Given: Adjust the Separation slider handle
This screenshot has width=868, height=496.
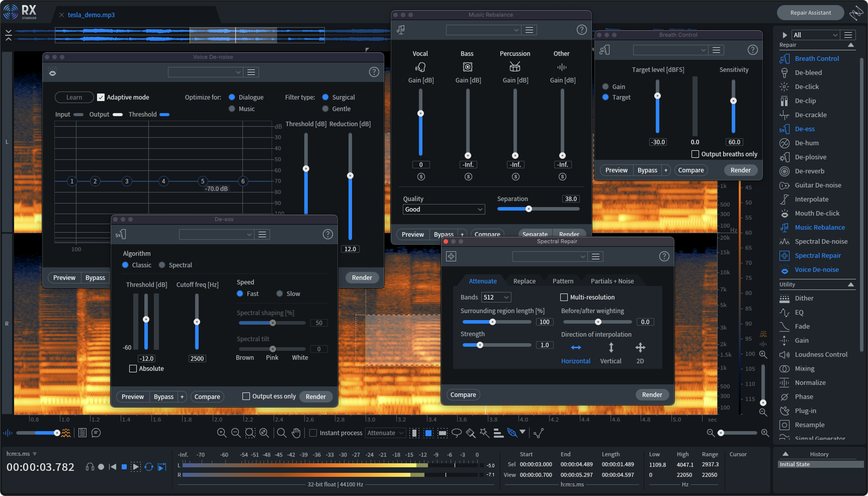Looking at the screenshot, I should click(528, 209).
